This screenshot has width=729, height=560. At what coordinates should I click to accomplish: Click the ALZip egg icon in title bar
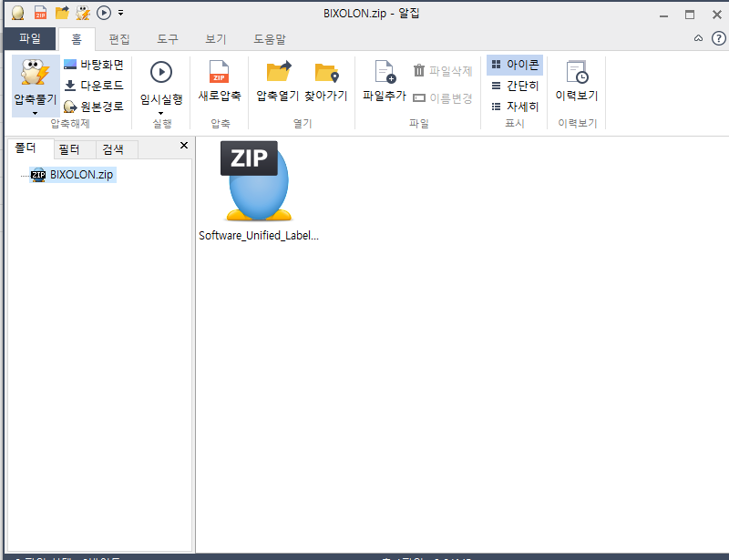click(17, 13)
